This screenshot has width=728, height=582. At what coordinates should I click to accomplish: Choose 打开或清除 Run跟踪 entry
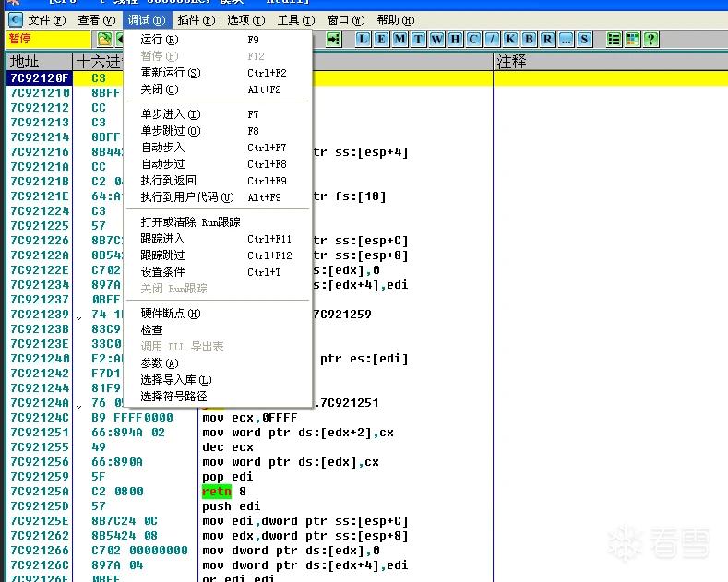pos(218,222)
